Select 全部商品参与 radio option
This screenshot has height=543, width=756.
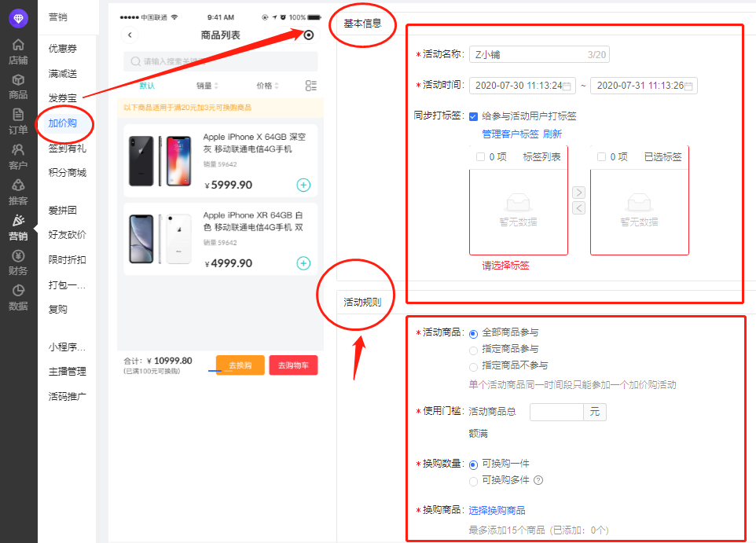pyautogui.click(x=473, y=333)
